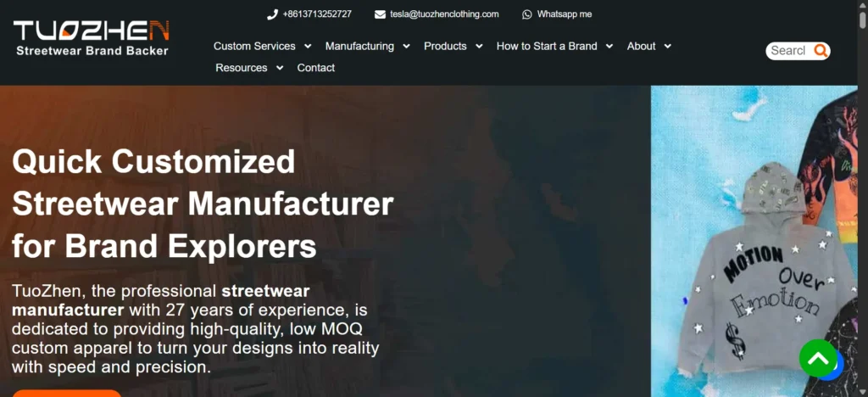Image resolution: width=868 pixels, height=397 pixels.
Task: Click the orange magnifier search icon
Action: click(820, 51)
